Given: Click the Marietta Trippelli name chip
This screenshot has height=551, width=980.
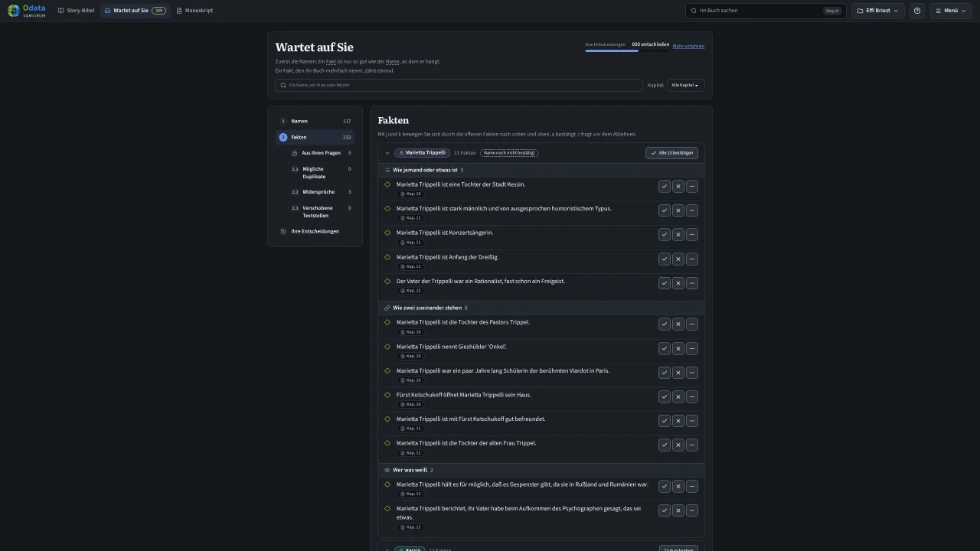Looking at the screenshot, I should click(421, 153).
